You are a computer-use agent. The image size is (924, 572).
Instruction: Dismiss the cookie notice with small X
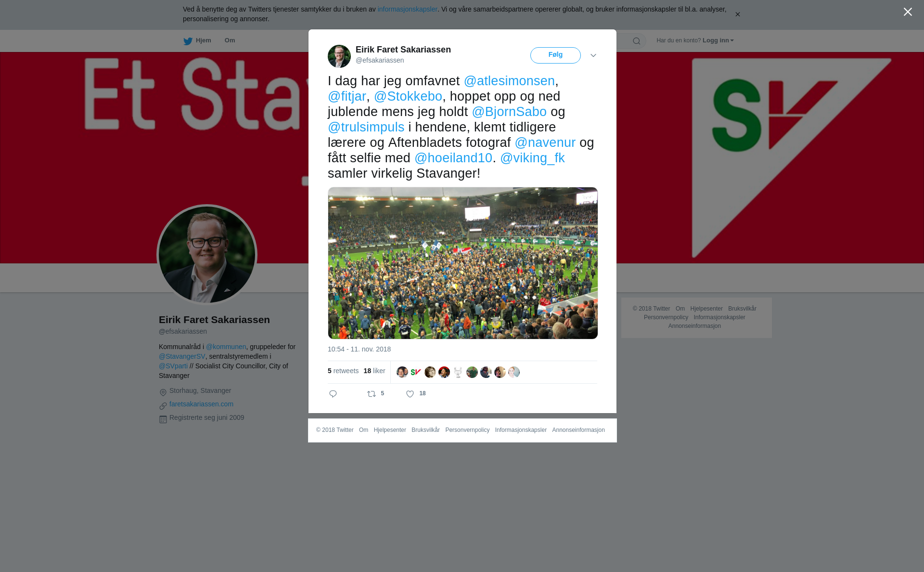click(737, 14)
